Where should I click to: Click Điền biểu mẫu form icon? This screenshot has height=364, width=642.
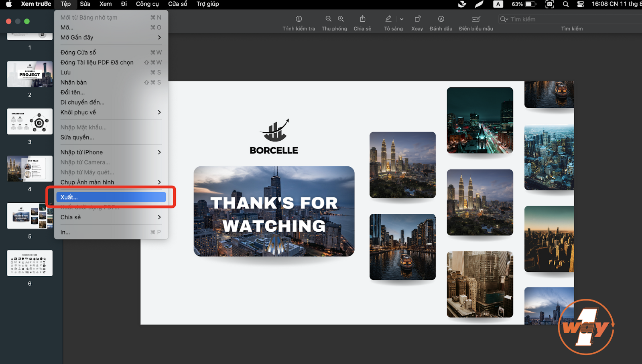476,19
